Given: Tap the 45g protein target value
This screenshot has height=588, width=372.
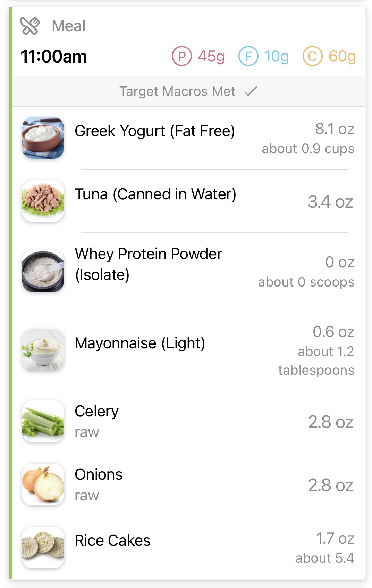Looking at the screenshot, I should (211, 56).
